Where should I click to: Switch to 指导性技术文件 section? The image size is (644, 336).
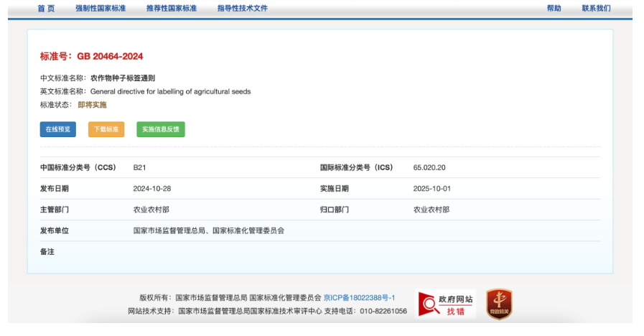[x=243, y=8]
